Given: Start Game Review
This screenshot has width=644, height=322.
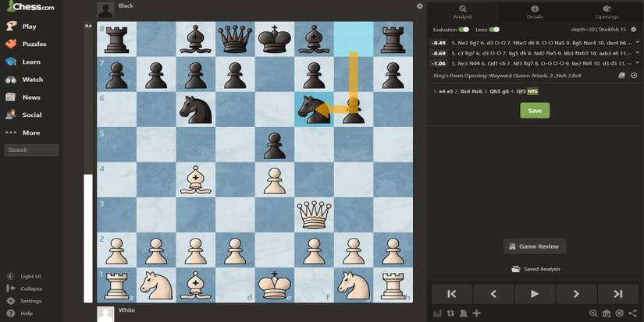Looking at the screenshot, I should click(535, 246).
